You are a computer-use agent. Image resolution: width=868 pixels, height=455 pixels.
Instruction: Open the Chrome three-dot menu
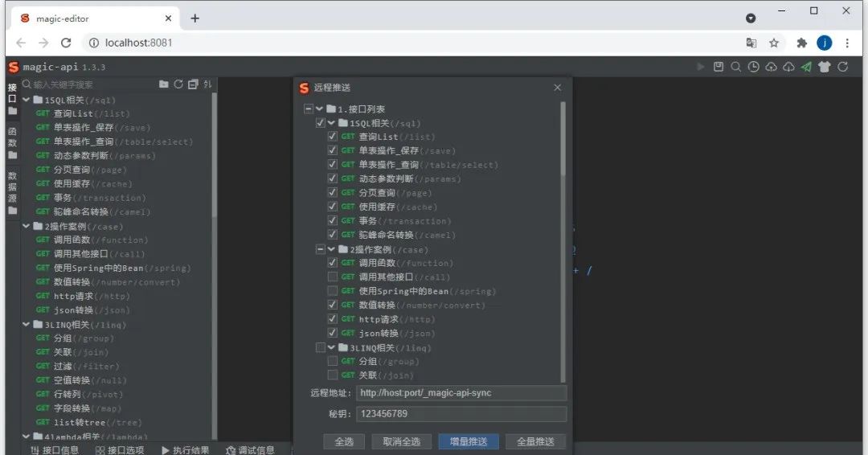coord(847,43)
